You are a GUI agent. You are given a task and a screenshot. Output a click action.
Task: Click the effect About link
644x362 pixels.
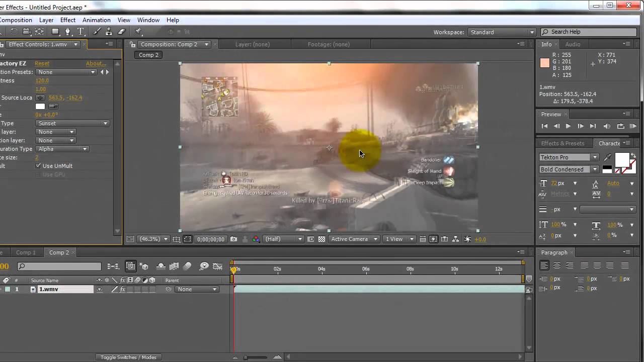[x=96, y=63]
